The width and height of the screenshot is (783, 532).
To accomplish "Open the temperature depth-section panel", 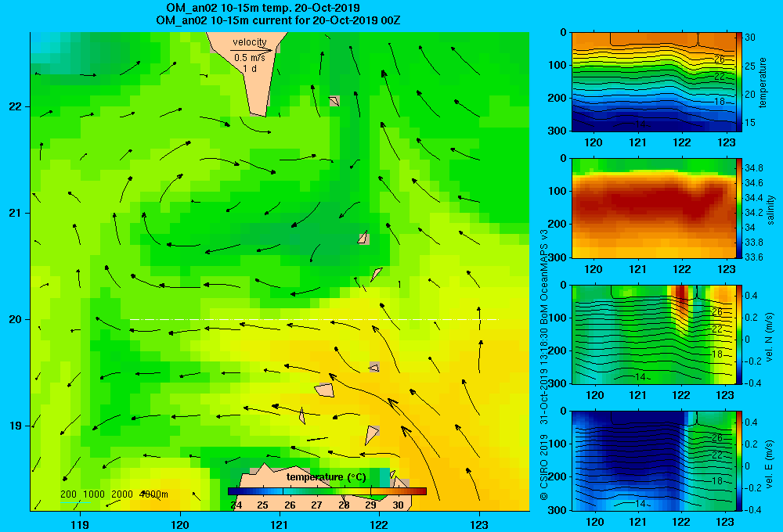I will [x=653, y=82].
